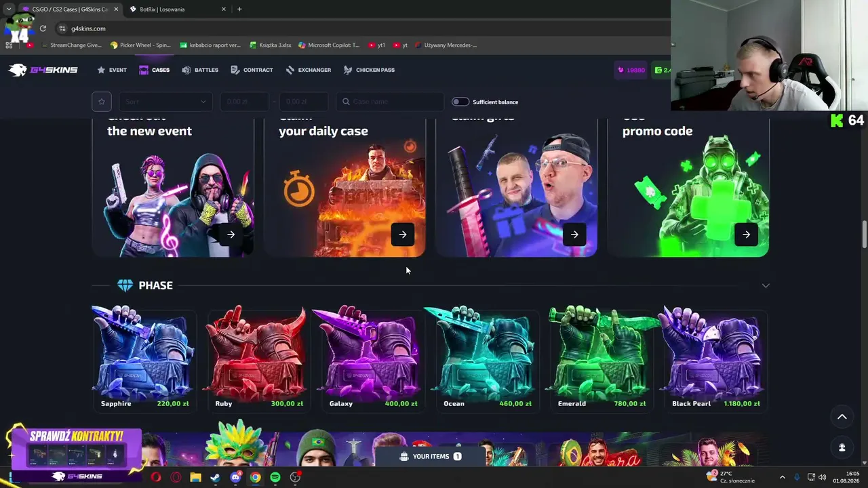Click the favorites star filter button
This screenshot has height=488, width=868.
[102, 102]
